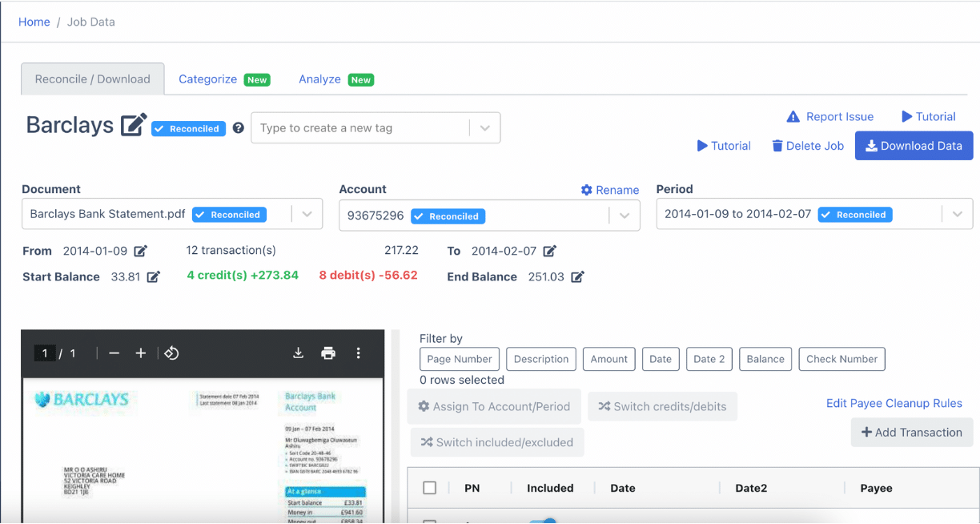The image size is (980, 524).
Task: Download the PDF from viewer toolbar
Action: pyautogui.click(x=298, y=353)
